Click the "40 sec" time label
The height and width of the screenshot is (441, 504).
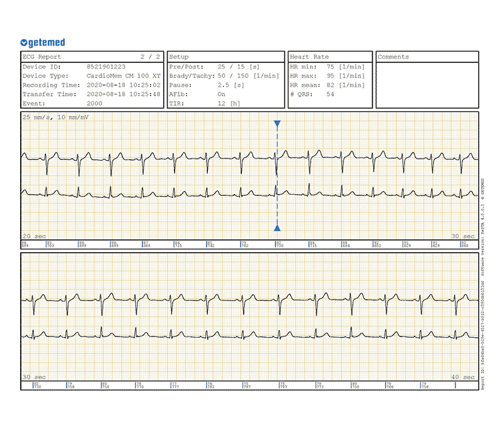tap(463, 377)
